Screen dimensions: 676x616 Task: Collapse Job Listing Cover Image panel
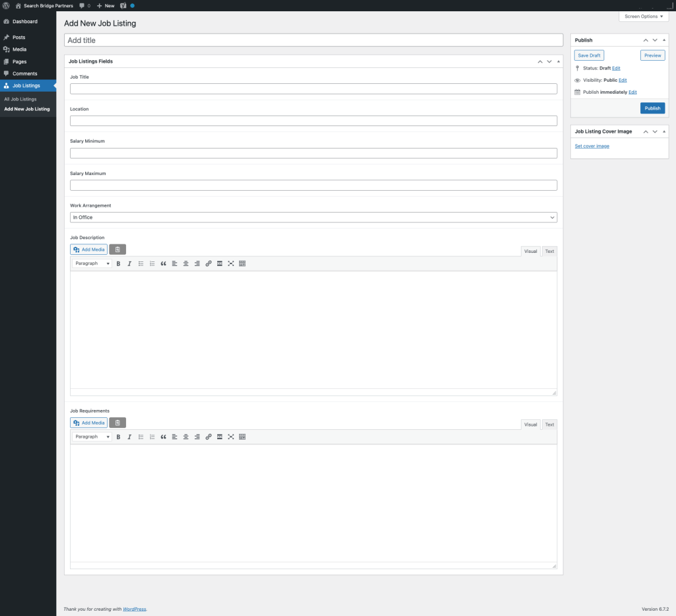[664, 131]
